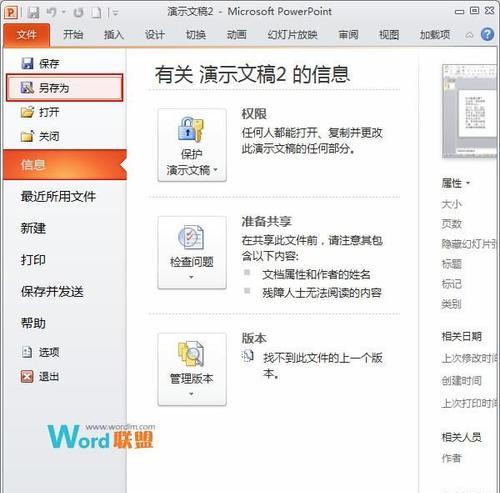This screenshot has width=500, height=493.
Task: Switch to the 动画 ribbon tab
Action: [236, 34]
